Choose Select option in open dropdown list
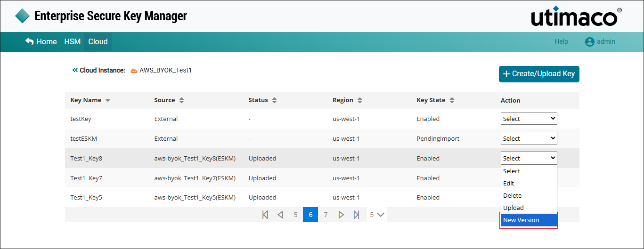The image size is (644, 249). [529, 171]
